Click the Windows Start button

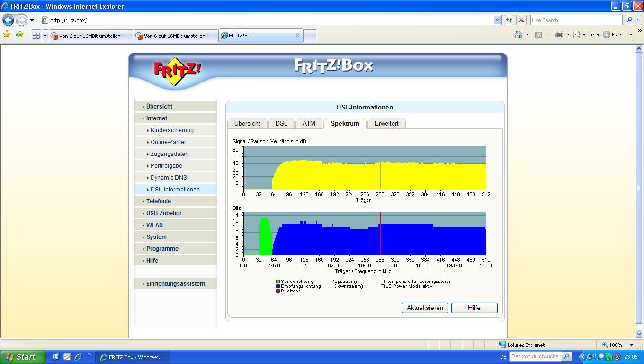pos(23,357)
